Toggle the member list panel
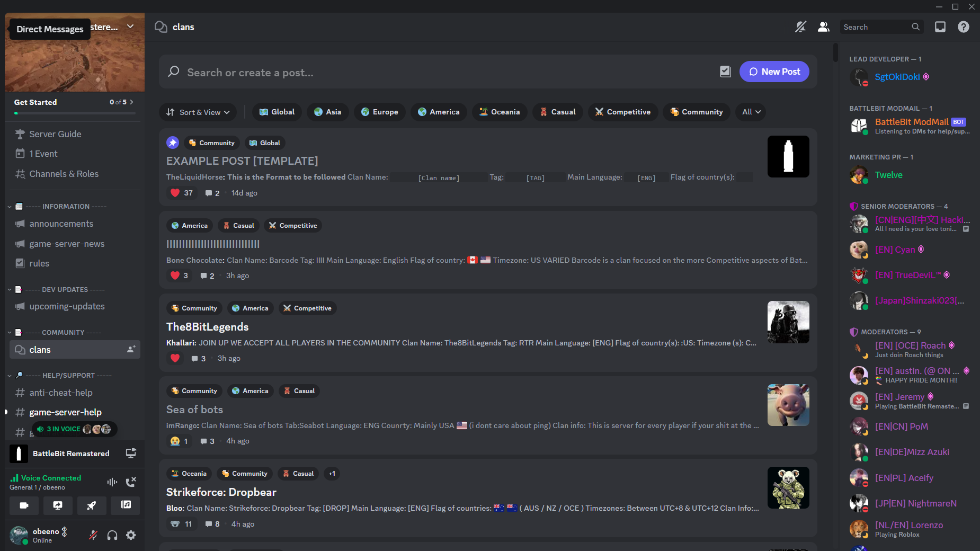Viewport: 980px width, 551px height. click(x=823, y=27)
